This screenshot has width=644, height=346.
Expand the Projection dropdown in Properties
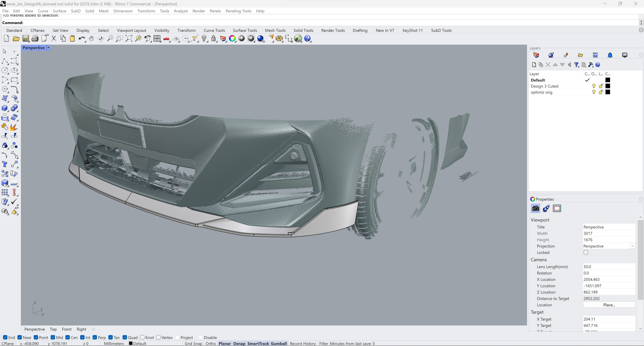[632, 246]
